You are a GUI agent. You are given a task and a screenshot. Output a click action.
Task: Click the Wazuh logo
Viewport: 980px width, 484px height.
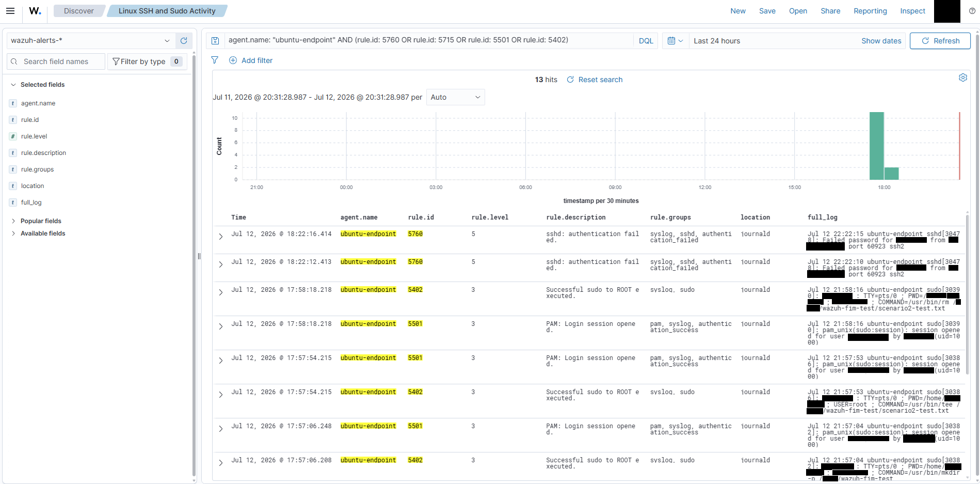35,11
